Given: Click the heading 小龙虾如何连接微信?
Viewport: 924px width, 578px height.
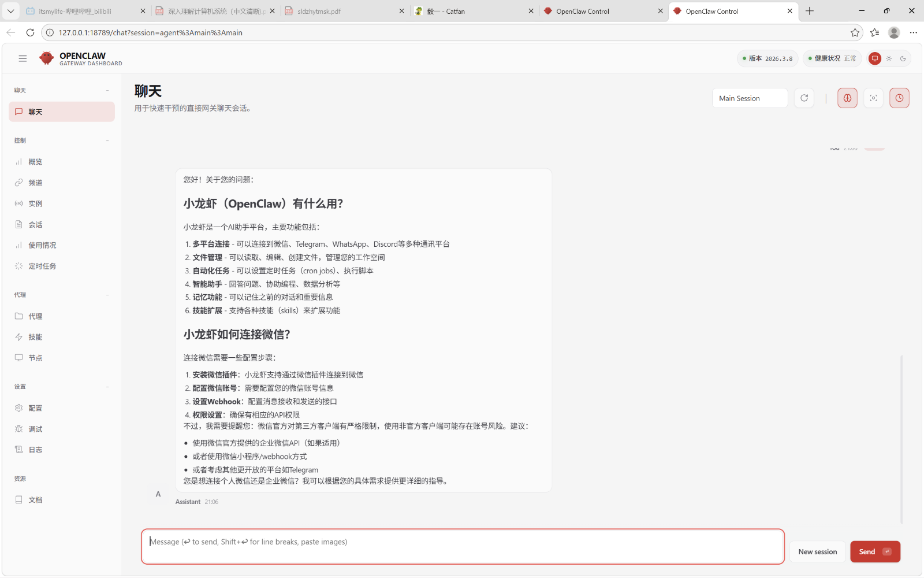Looking at the screenshot, I should pos(237,335).
